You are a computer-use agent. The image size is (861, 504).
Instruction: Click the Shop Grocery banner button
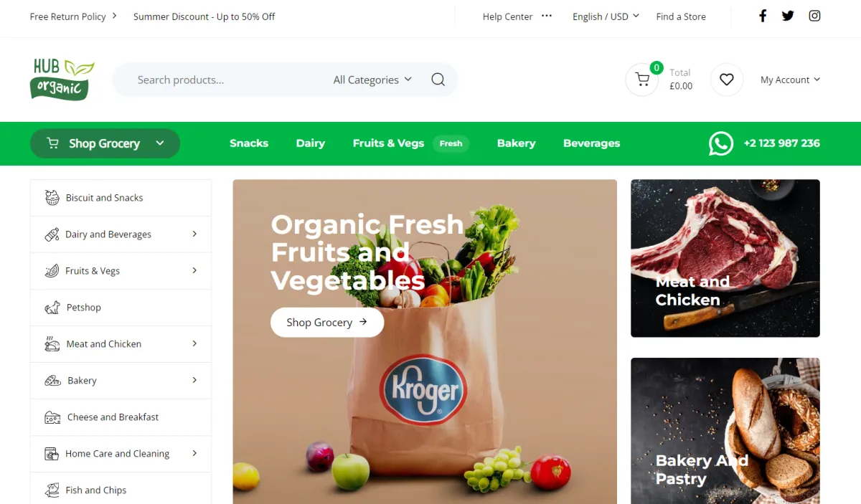pyautogui.click(x=327, y=322)
